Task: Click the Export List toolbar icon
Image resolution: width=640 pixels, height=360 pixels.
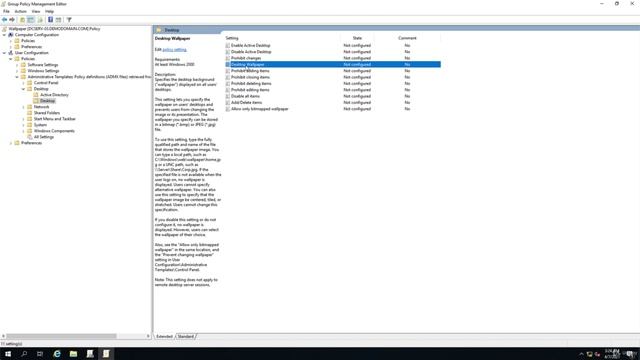Action: tap(40, 20)
